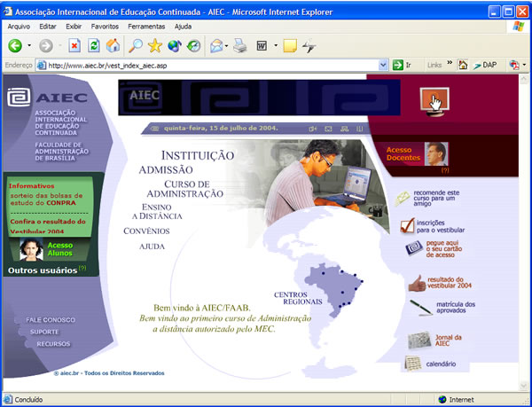Image resolution: width=532 pixels, height=407 pixels.
Task: Click inside the Endereço address field
Action: point(213,66)
